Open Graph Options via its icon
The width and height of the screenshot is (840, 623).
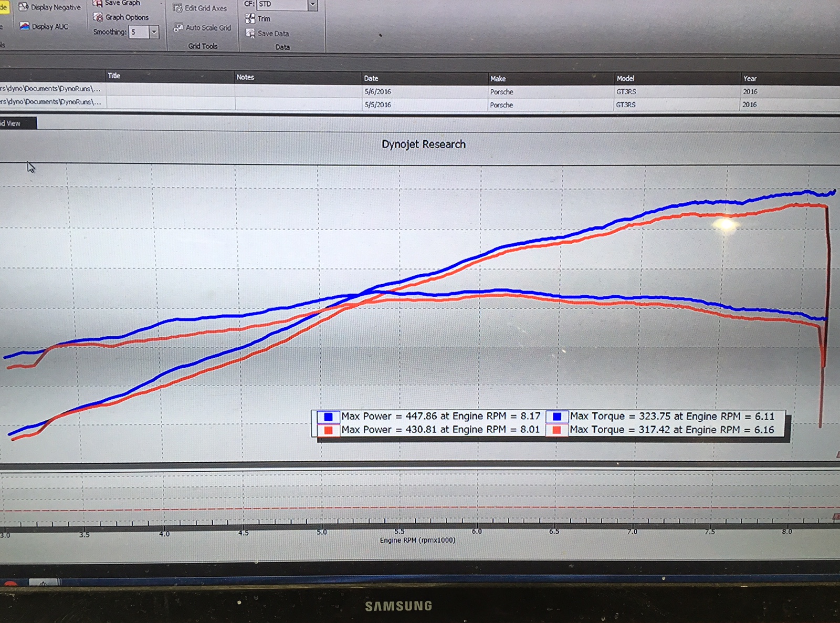click(98, 17)
